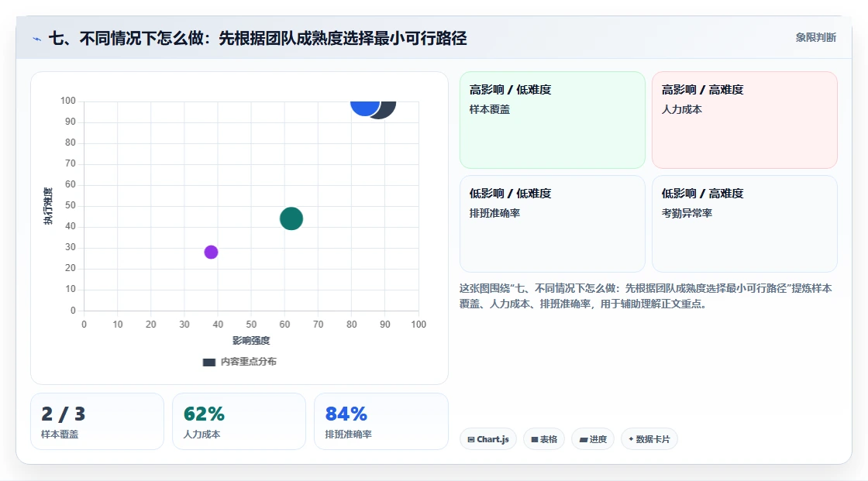Click the 62% value text
868x481 pixels.
204,414
